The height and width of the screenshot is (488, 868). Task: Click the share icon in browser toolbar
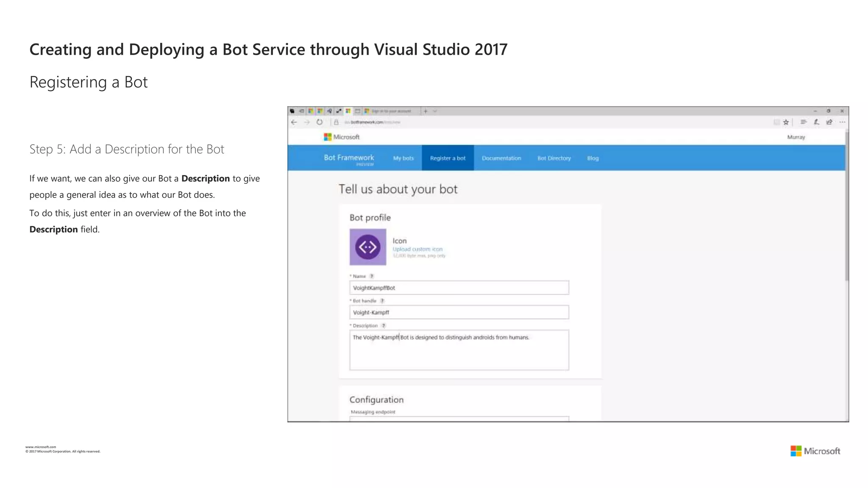point(829,122)
